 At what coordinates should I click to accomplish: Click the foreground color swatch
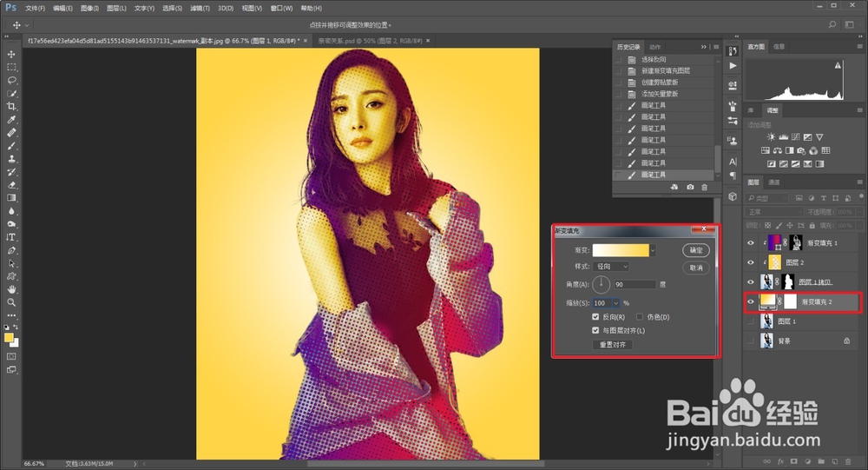pyautogui.click(x=9, y=338)
